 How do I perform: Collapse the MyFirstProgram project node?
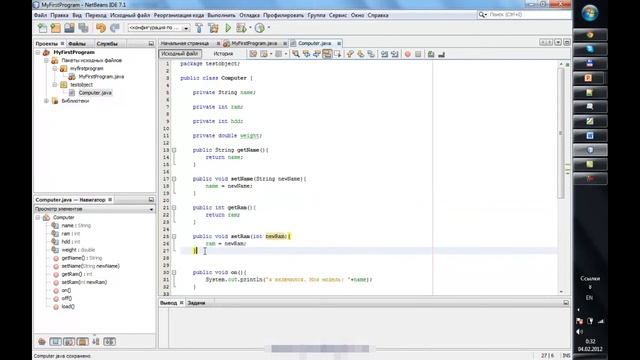tap(38, 52)
